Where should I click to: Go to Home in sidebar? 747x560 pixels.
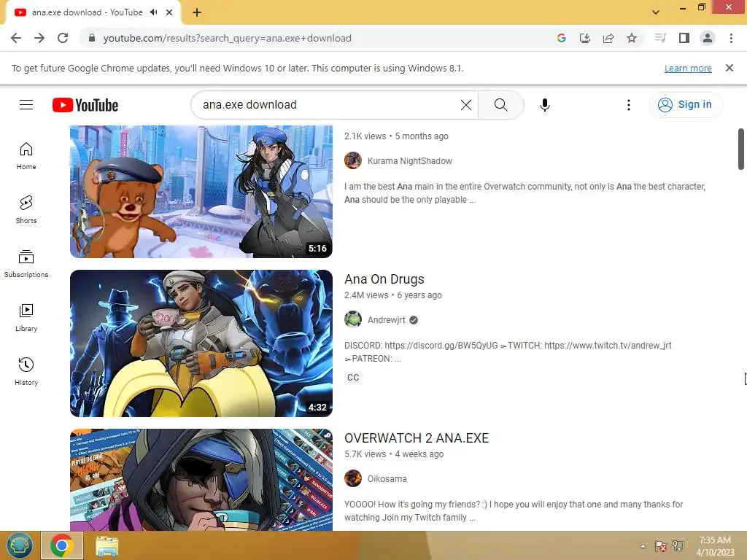coord(26,156)
